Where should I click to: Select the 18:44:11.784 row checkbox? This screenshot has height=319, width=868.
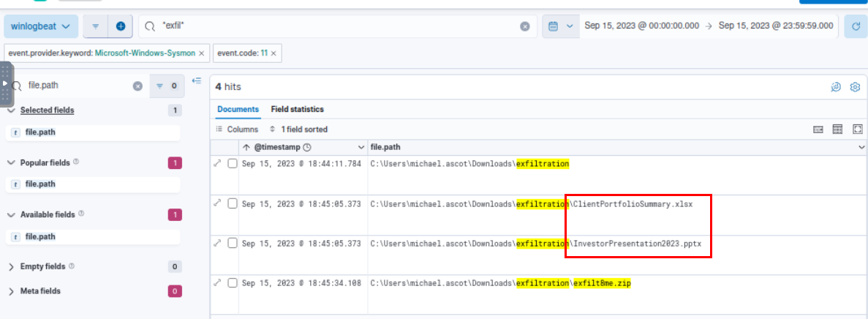click(233, 163)
